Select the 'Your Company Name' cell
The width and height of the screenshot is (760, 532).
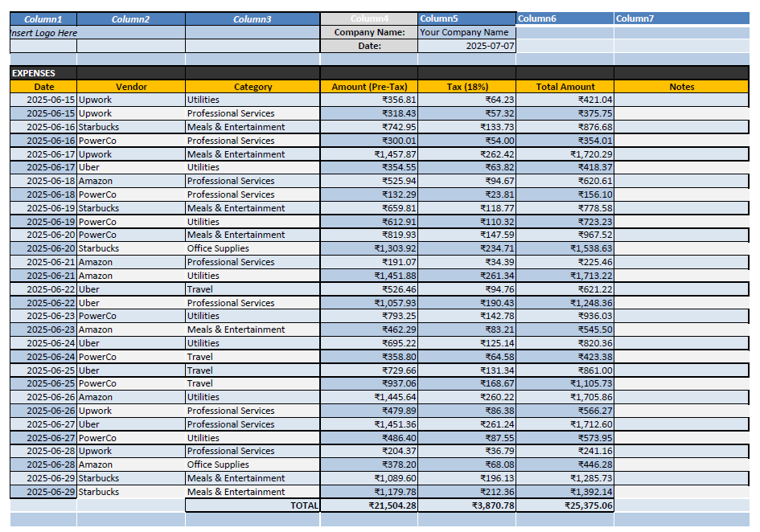pos(466,33)
